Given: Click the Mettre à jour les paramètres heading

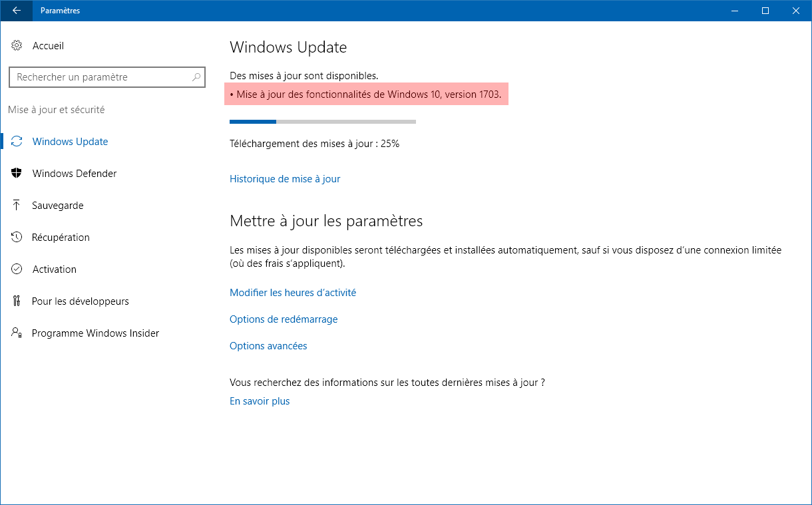Looking at the screenshot, I should pyautogui.click(x=326, y=221).
